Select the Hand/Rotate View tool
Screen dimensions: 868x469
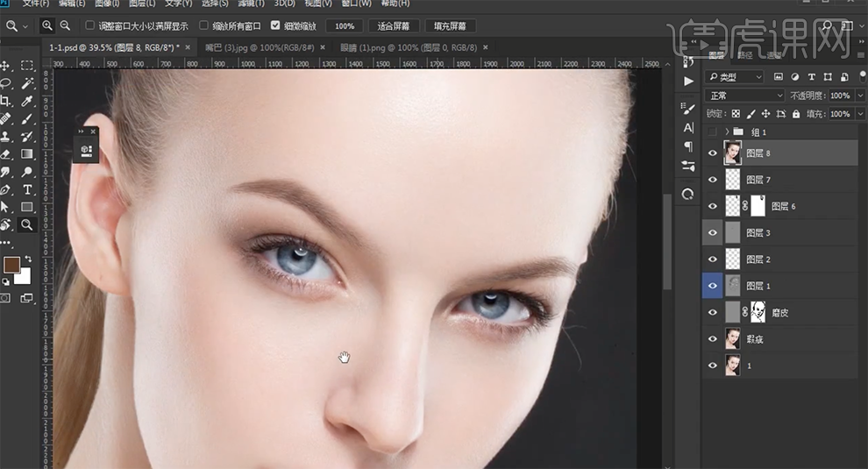click(6, 224)
